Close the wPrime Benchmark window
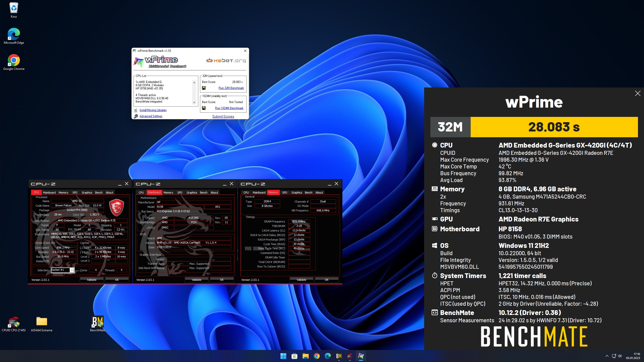 245,51
